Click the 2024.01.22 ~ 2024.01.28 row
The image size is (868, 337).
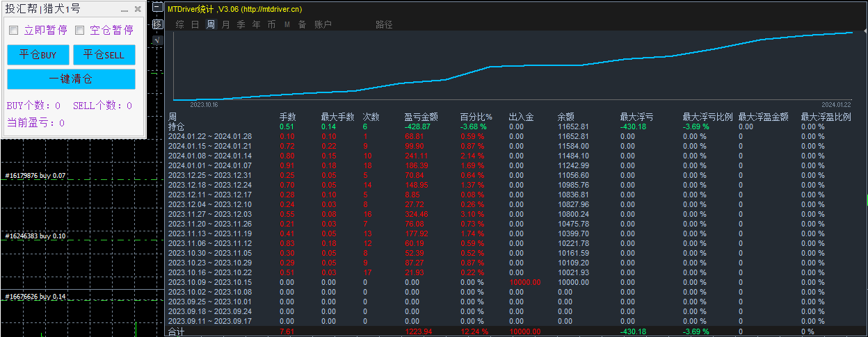pos(516,136)
